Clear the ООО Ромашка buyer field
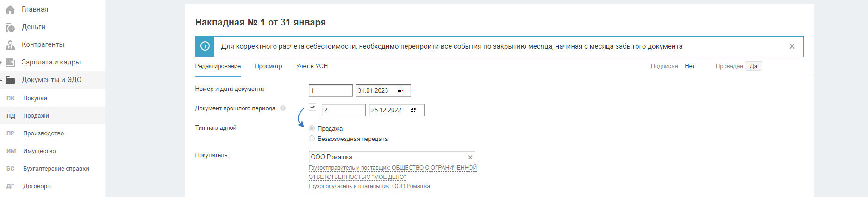 (470, 157)
